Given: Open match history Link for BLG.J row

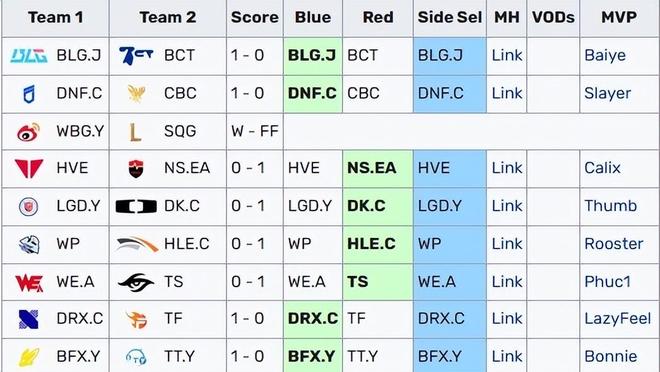Looking at the screenshot, I should point(507,56).
